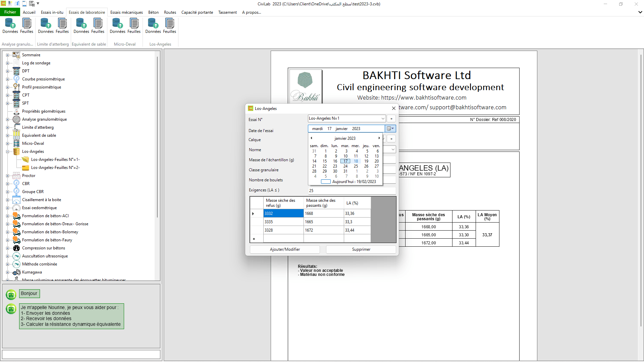This screenshot has height=362, width=644.
Task: Open Feuilles for Equivalent de sable group
Action: 98,26
